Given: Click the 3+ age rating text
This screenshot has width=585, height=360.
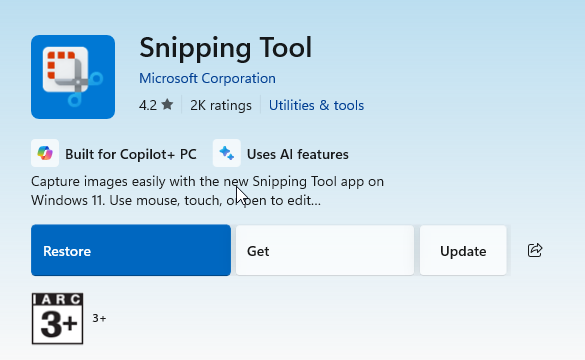Looking at the screenshot, I should tap(99, 318).
